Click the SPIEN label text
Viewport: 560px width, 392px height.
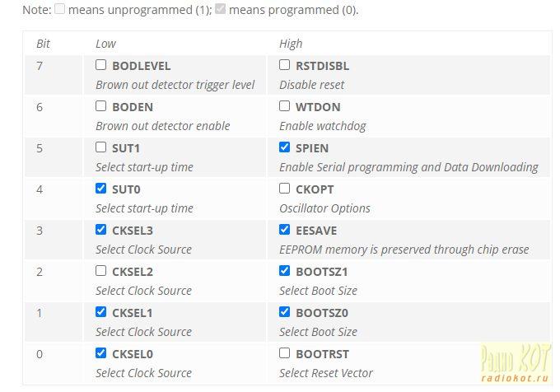pyautogui.click(x=312, y=148)
